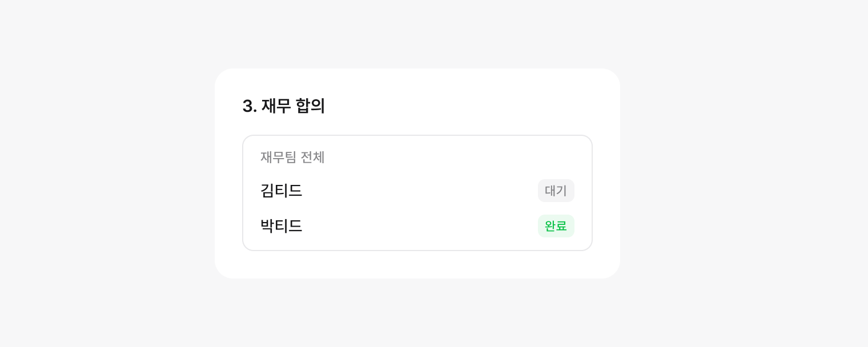Image resolution: width=868 pixels, height=347 pixels.
Task: Select the 재무팀 전체 group label
Action: 292,157
